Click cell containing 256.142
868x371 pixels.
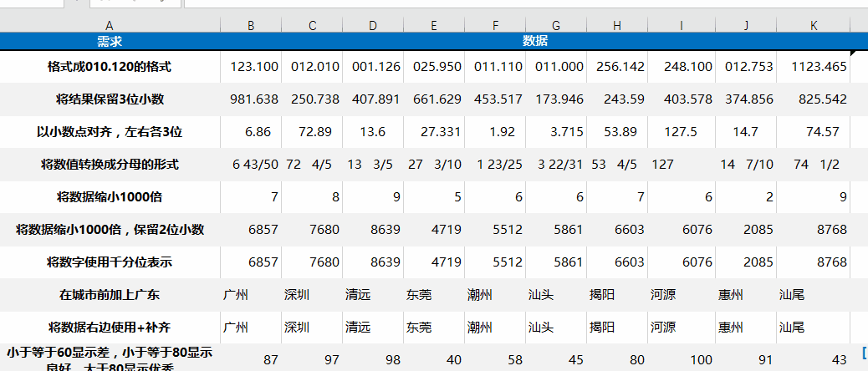[617, 67]
